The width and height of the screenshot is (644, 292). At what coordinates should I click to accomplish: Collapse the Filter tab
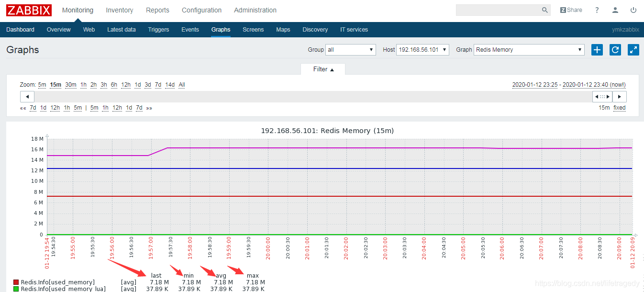(323, 69)
